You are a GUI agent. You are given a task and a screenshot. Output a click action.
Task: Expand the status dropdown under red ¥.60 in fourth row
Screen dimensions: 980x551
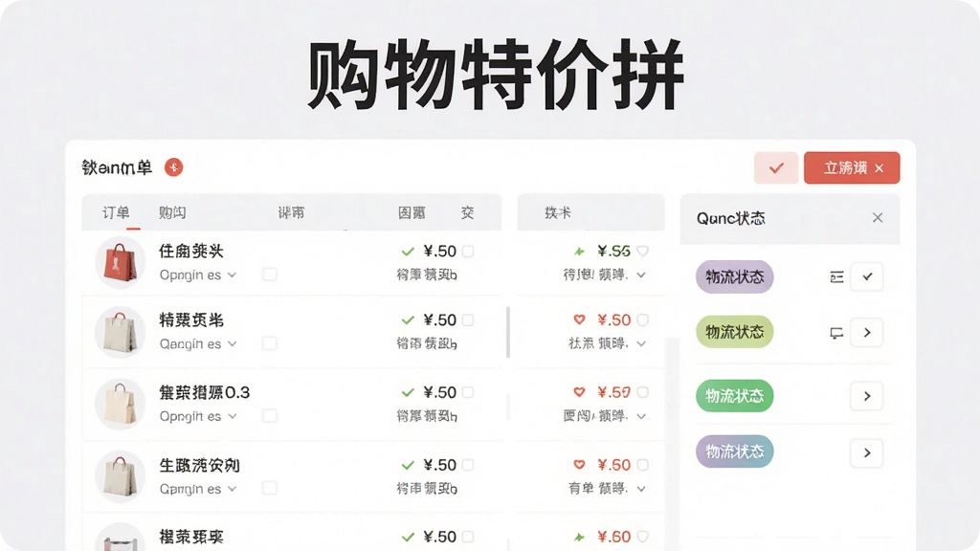(641, 489)
